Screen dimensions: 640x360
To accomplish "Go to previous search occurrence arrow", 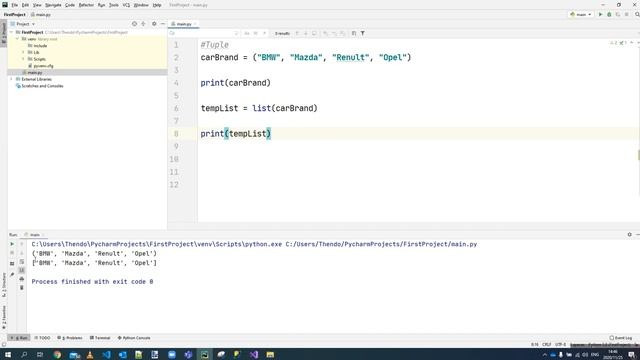I will pyautogui.click(x=297, y=33).
